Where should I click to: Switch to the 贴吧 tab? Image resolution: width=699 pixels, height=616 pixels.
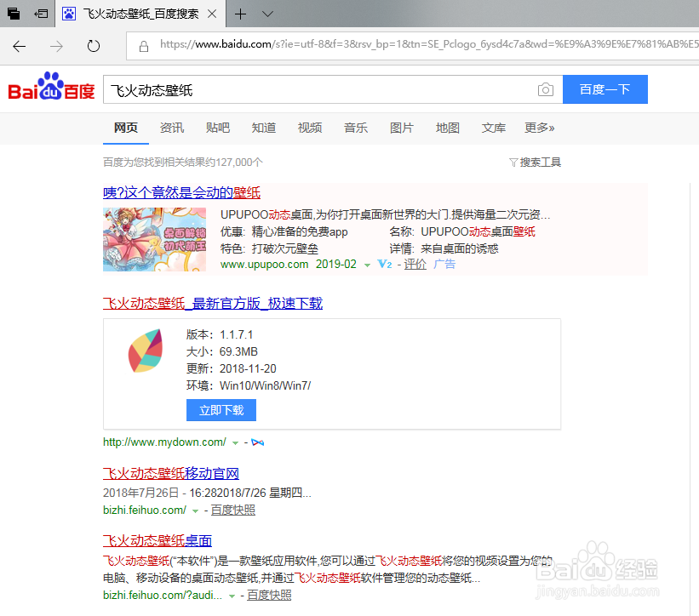pos(218,128)
